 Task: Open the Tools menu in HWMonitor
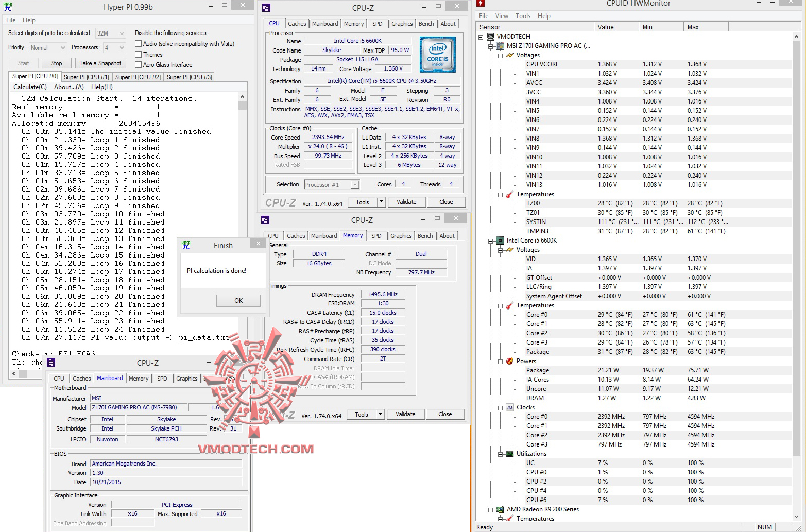(x=523, y=16)
